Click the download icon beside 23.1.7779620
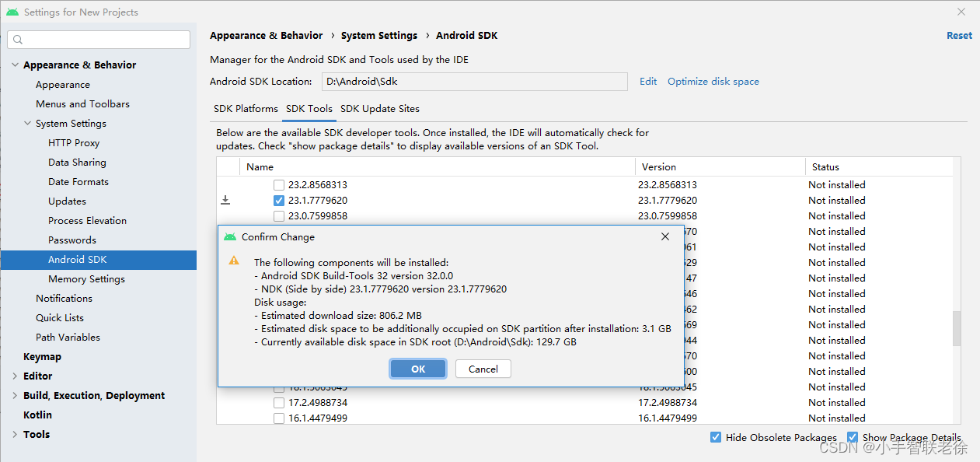 225,200
